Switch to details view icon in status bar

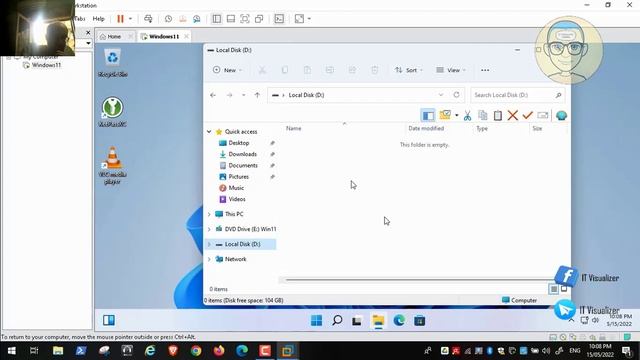(553, 289)
